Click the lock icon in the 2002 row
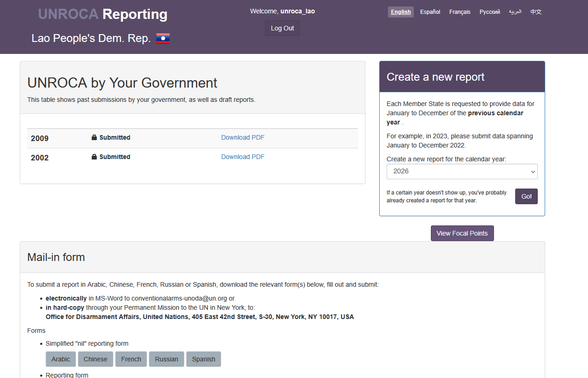The height and width of the screenshot is (378, 588). (x=94, y=157)
